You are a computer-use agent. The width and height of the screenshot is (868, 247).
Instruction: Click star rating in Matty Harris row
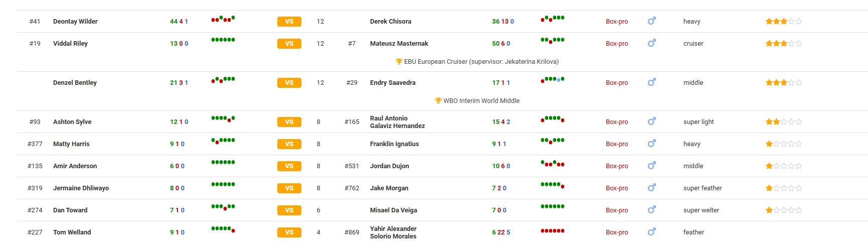[x=783, y=144]
